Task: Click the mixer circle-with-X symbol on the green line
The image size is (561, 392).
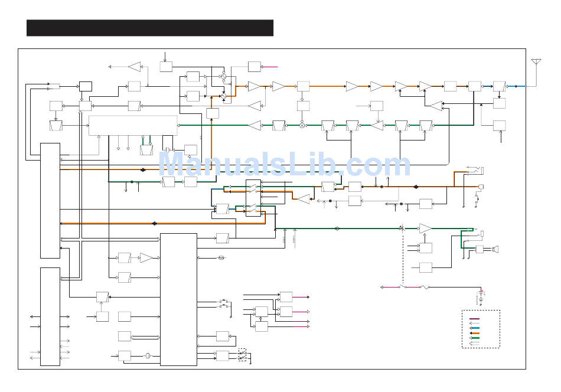Action: tap(302, 125)
